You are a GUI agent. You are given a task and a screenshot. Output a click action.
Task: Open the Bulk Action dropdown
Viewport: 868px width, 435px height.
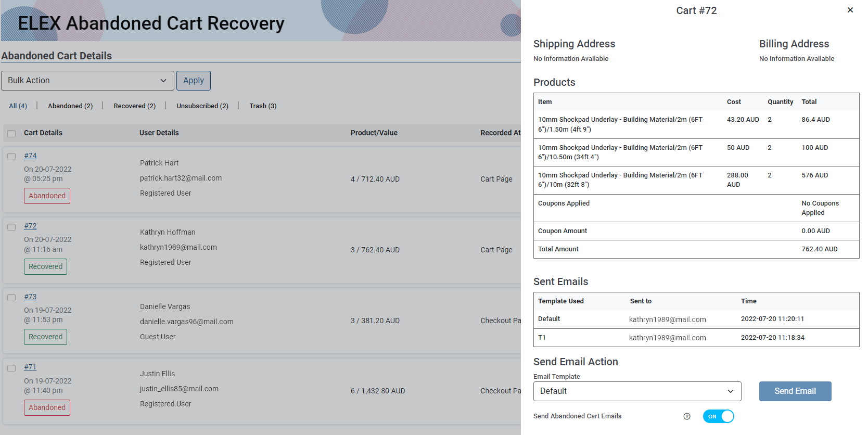[87, 81]
